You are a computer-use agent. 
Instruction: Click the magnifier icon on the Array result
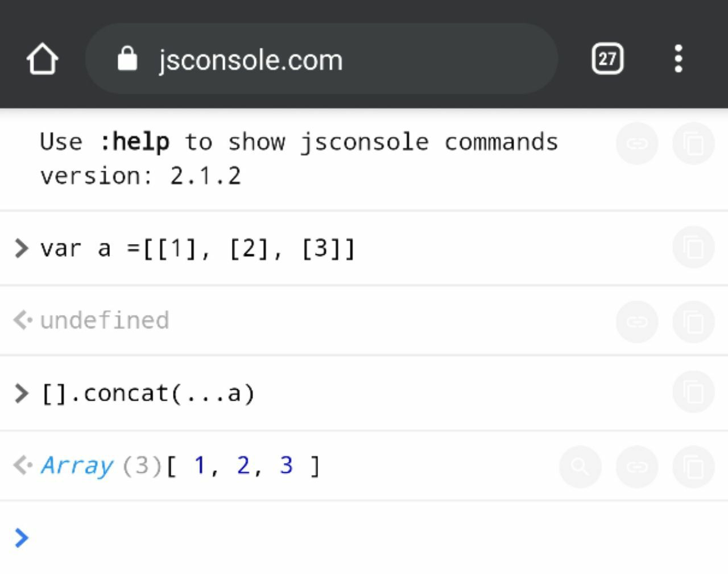580,467
